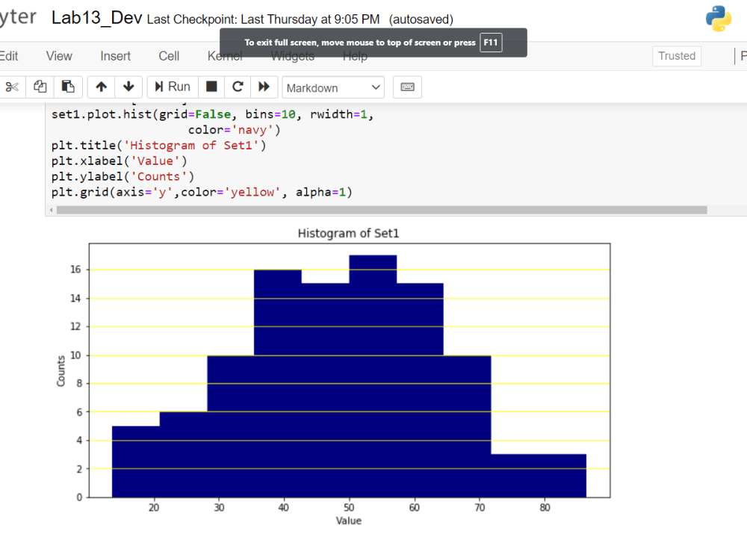
Task: Click the chart title Histogram of Set1
Action: point(348,233)
